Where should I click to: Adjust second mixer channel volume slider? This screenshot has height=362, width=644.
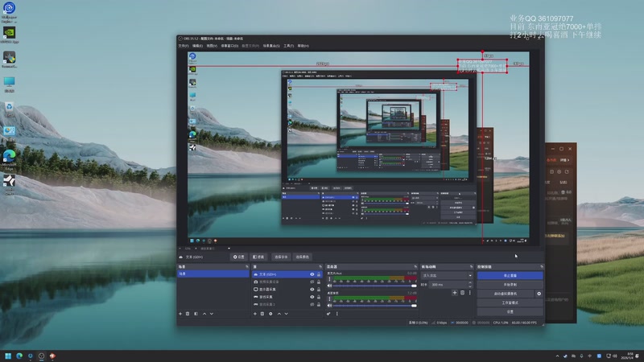pyautogui.click(x=374, y=306)
